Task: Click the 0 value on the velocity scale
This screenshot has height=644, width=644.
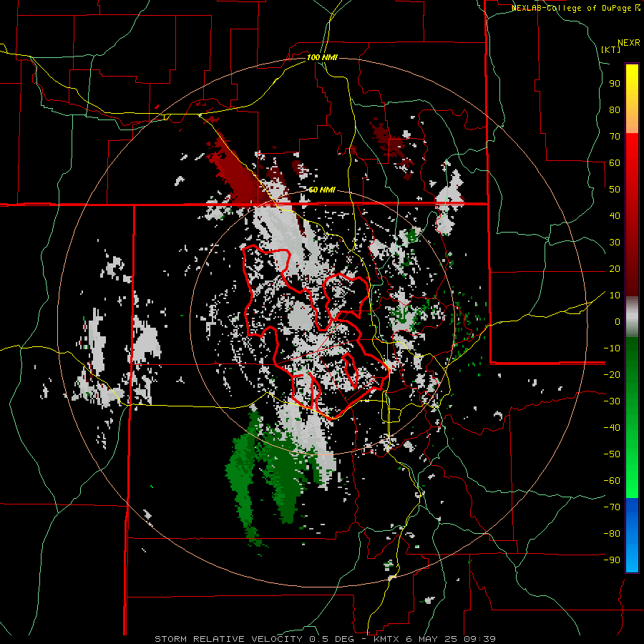Action: [x=618, y=321]
